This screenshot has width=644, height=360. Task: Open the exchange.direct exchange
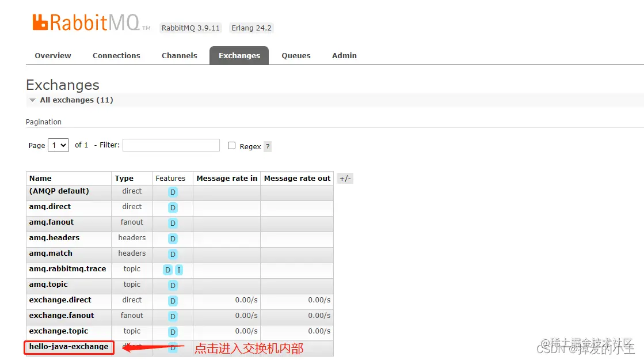tap(60, 300)
